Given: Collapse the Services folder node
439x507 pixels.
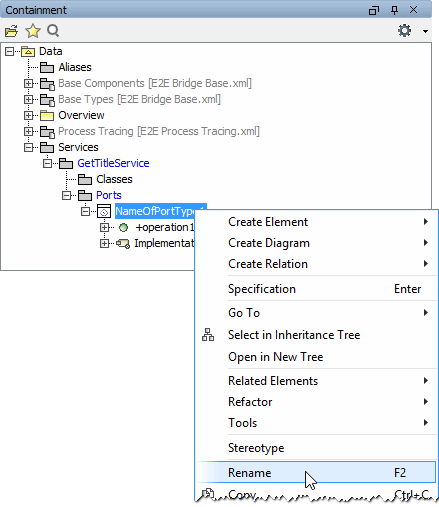Looking at the screenshot, I should [29, 147].
